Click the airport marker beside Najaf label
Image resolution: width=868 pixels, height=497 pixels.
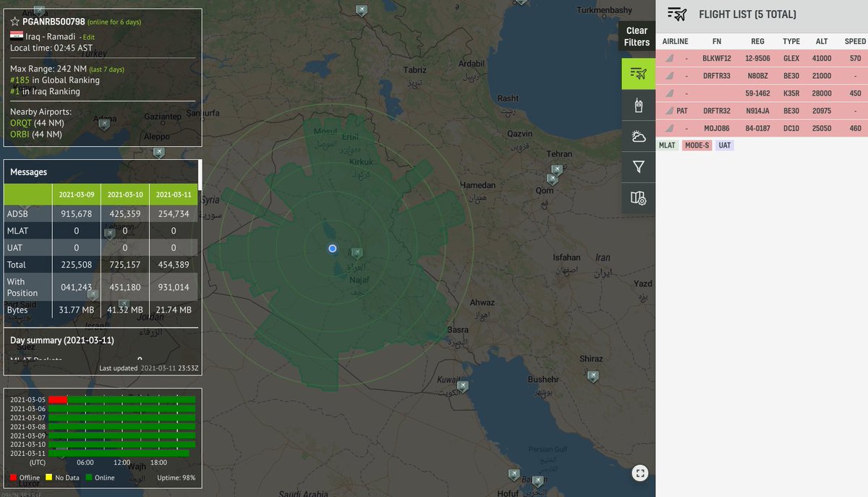357,252
